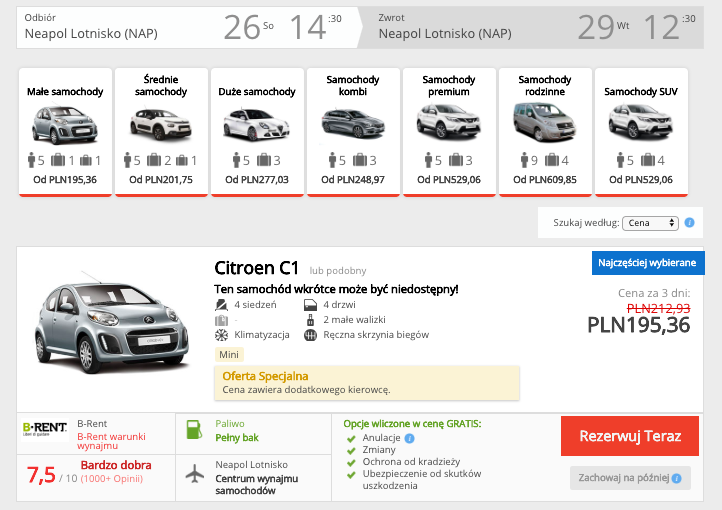Click the info icon next to Anulacje
The image size is (722, 510).
coord(409,438)
